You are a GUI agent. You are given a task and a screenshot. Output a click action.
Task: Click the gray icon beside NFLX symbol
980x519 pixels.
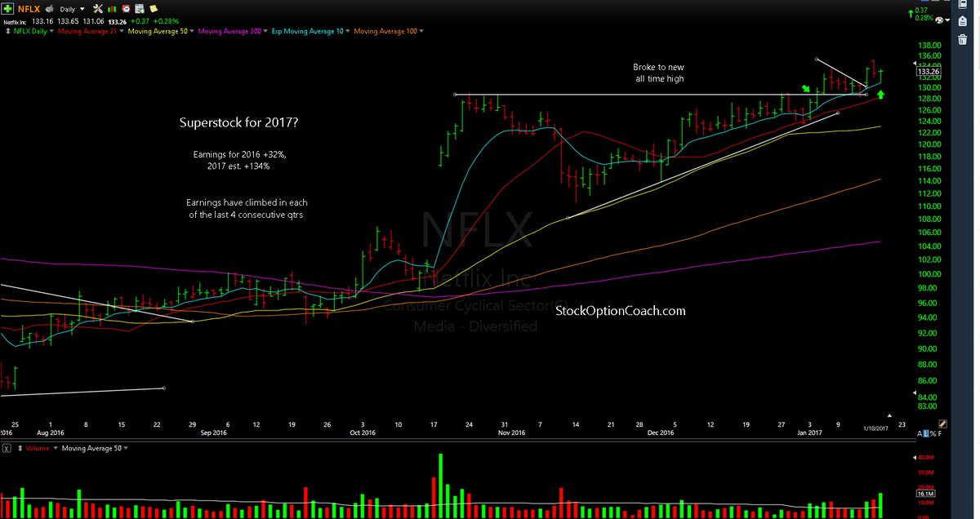click(x=49, y=8)
